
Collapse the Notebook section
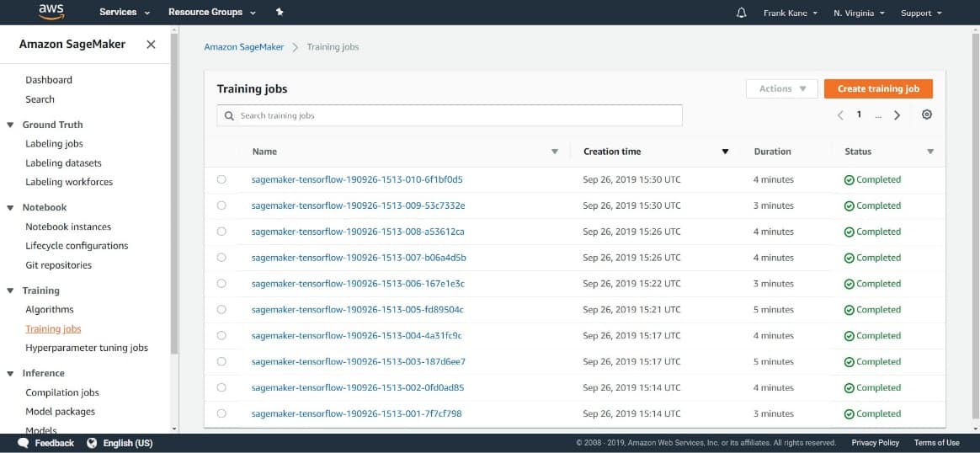tap(10, 207)
